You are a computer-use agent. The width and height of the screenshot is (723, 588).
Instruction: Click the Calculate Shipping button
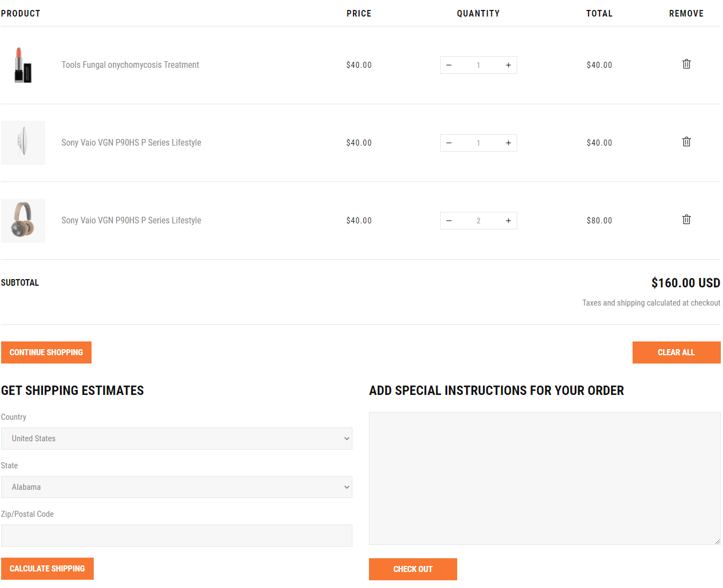(47, 569)
